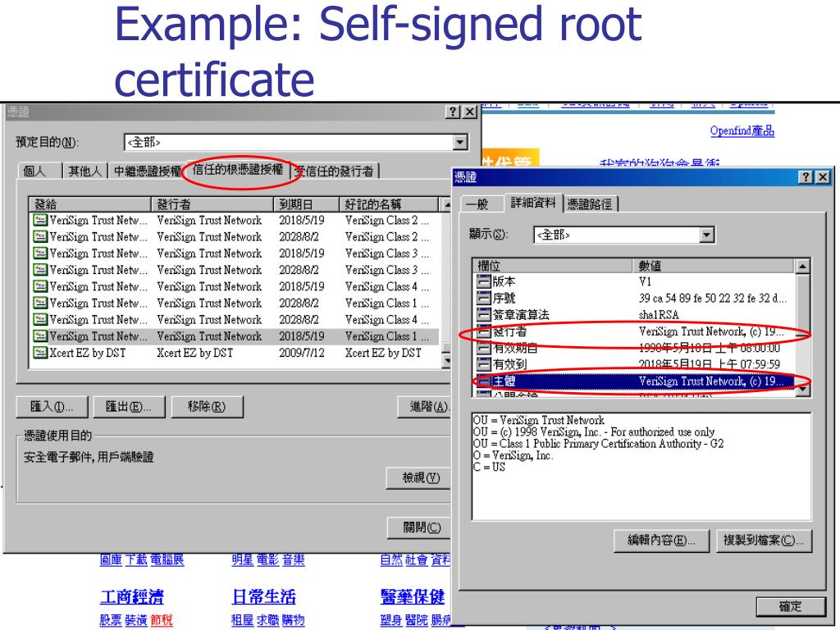The width and height of the screenshot is (840, 630).
Task: Click the 檢視(V) button
Action: tap(419, 478)
